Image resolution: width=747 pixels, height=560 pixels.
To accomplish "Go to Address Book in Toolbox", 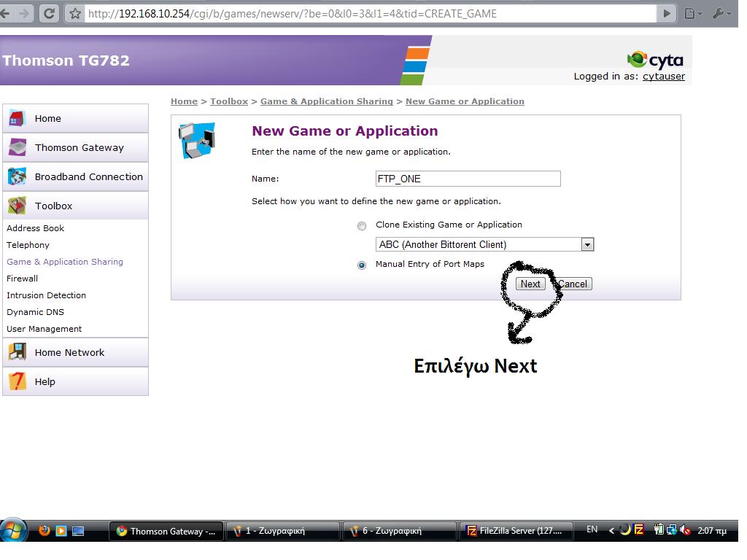I will point(35,228).
